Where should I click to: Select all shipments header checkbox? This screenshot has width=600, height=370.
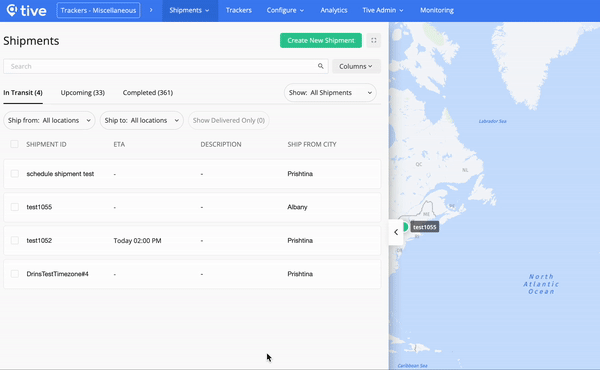click(x=15, y=144)
